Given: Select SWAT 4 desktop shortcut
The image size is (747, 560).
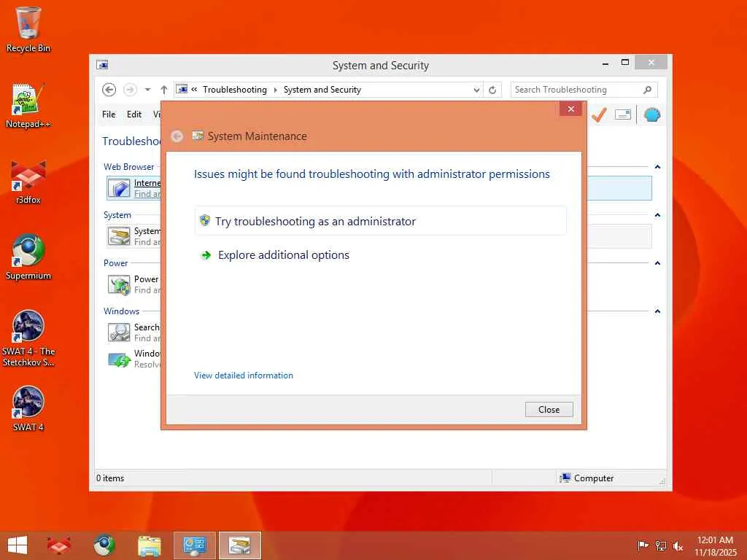Looking at the screenshot, I should click(x=28, y=408).
